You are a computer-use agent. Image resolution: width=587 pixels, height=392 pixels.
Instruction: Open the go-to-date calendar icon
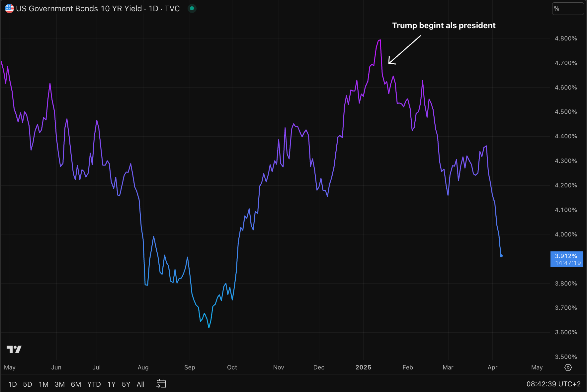[x=161, y=384]
